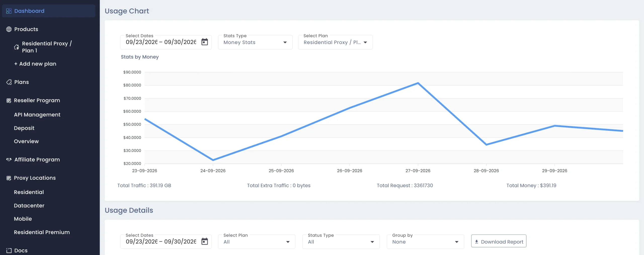This screenshot has width=644, height=255.
Task: Open Affiliate Program section
Action: [x=37, y=160]
